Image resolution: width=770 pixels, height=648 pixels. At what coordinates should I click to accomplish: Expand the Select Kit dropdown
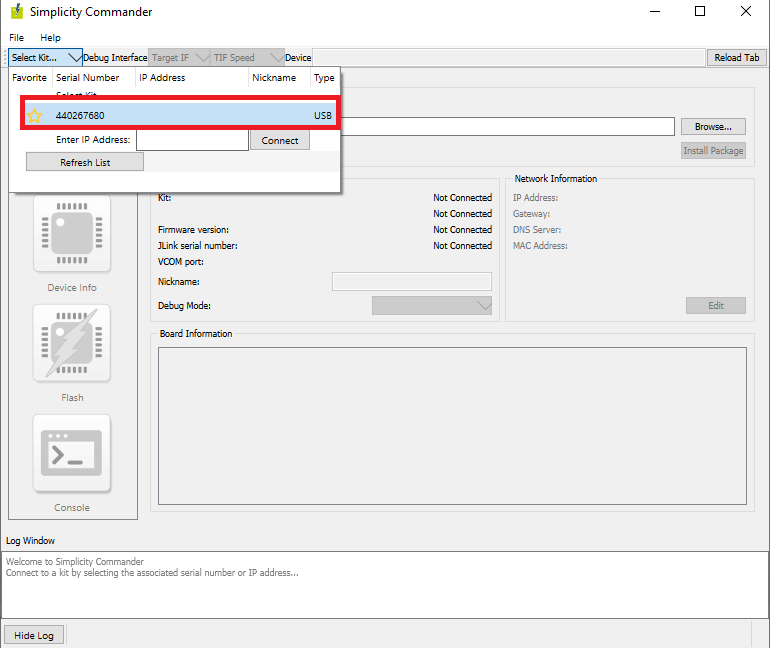point(45,58)
